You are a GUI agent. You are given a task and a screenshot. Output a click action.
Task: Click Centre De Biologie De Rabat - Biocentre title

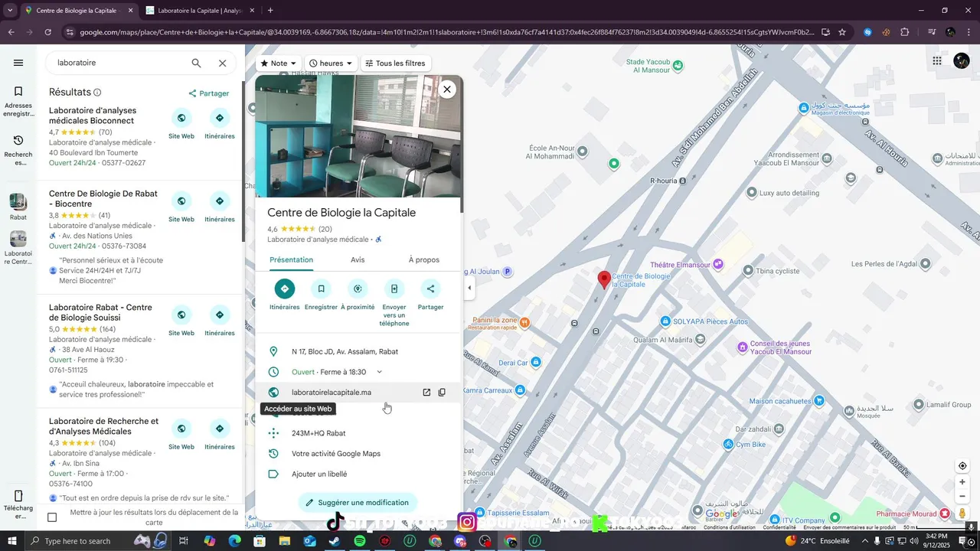point(103,199)
